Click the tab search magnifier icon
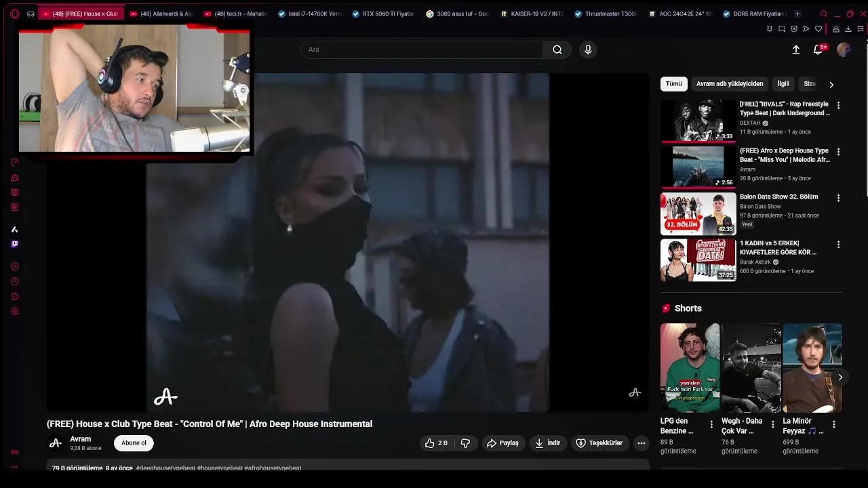 (x=823, y=14)
